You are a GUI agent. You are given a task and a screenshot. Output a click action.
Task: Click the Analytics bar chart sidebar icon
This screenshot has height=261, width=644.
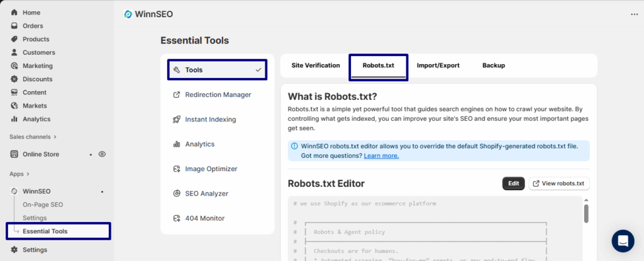click(14, 119)
